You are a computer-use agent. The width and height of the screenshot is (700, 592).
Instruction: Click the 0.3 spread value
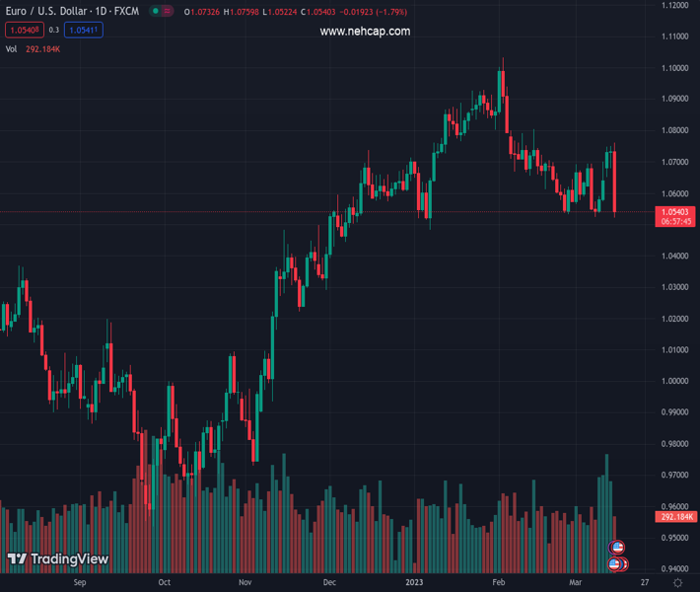(x=54, y=31)
